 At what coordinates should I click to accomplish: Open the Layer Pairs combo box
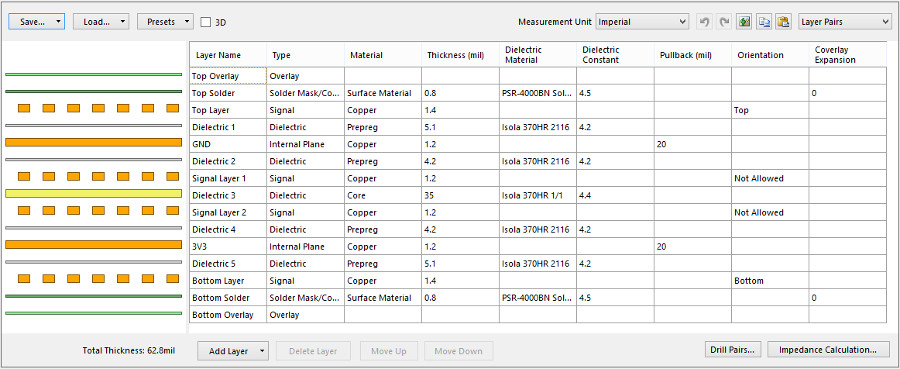coord(844,22)
